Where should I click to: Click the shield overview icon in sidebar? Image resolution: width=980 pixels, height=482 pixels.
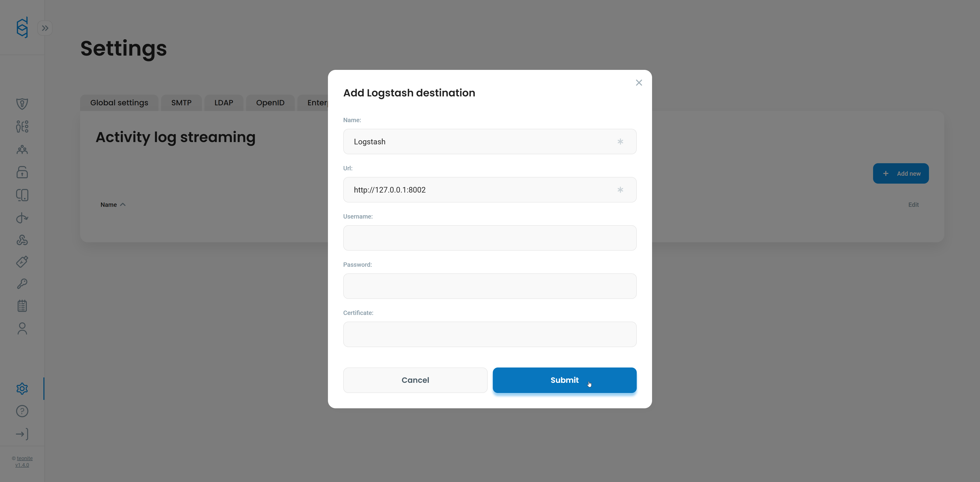pyautogui.click(x=22, y=104)
